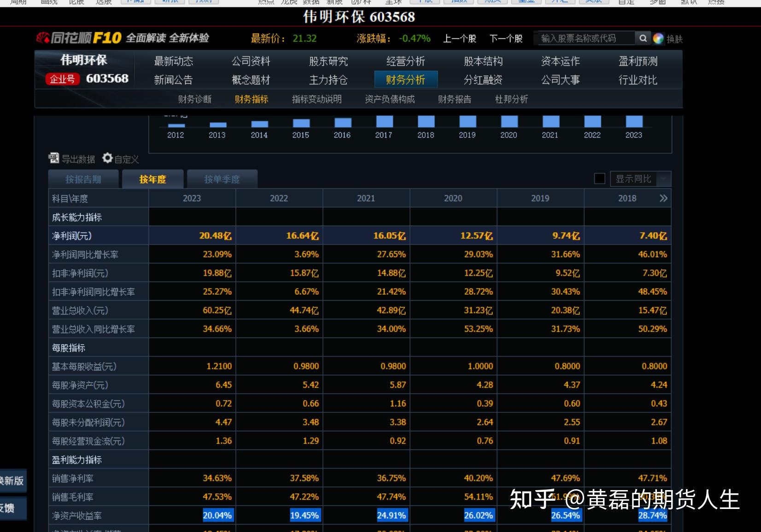Viewport: 761px width, 532px height.
Task: Switch to 指标变动说明 sub-tab
Action: [316, 99]
